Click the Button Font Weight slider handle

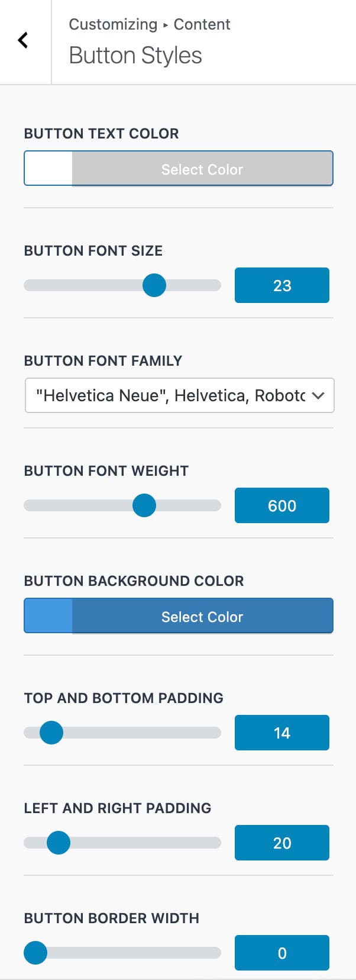coord(144,505)
